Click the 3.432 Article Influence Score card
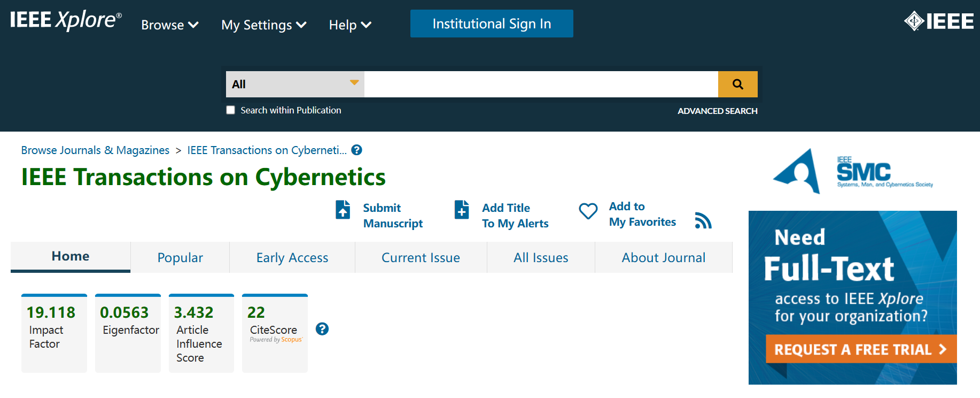This screenshot has height=398, width=980. point(201,333)
